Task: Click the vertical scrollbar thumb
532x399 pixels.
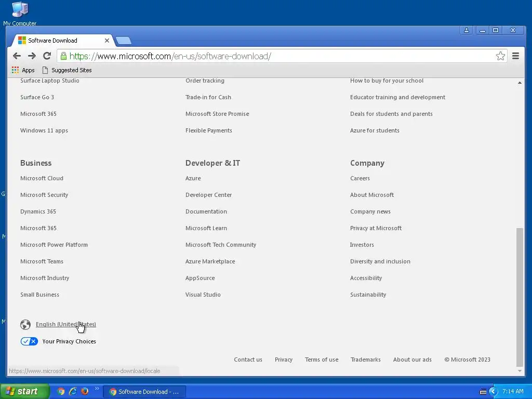Action: point(520,297)
